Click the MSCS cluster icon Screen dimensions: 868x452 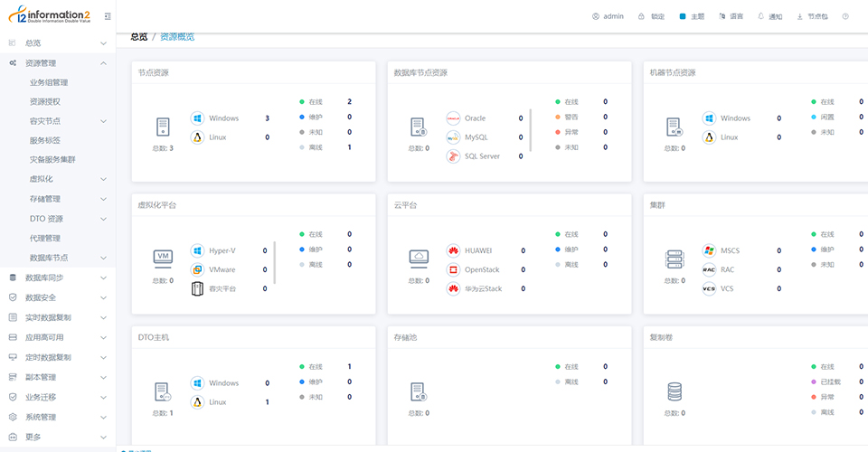709,250
